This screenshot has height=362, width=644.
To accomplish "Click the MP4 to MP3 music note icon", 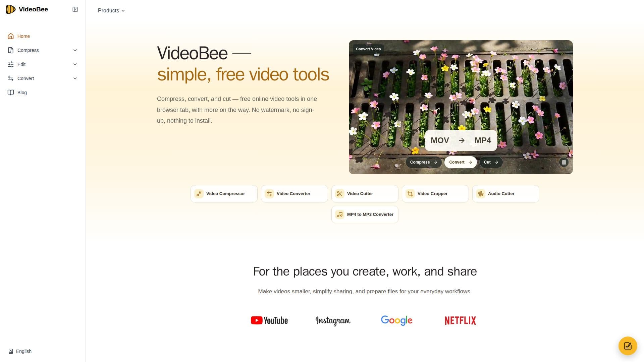I will [340, 215].
